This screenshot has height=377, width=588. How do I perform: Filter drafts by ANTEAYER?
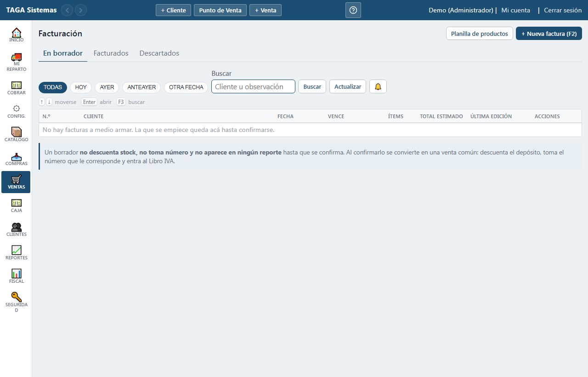141,87
